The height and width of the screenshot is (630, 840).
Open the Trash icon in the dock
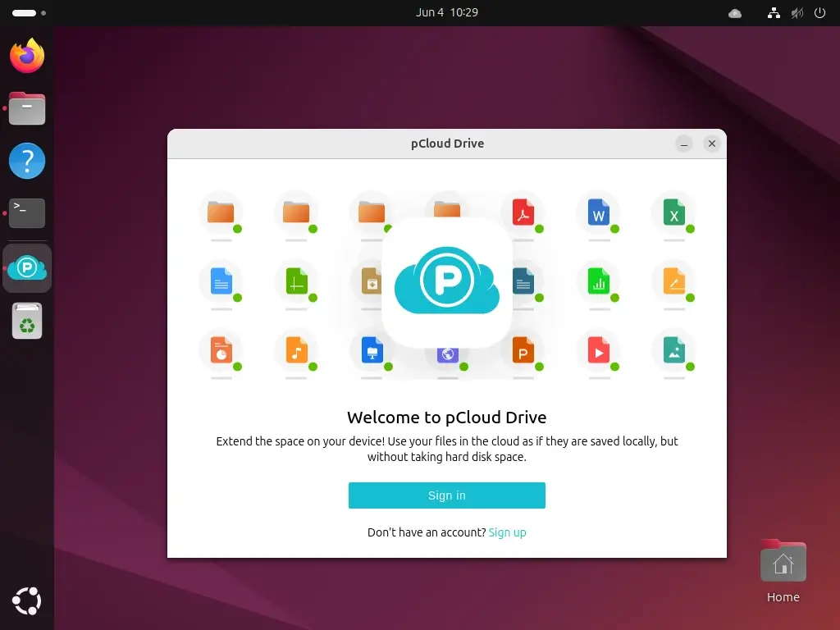pyautogui.click(x=27, y=320)
